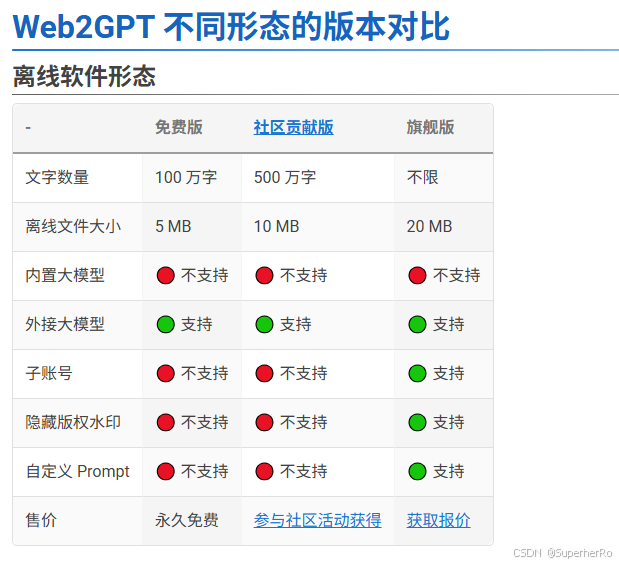Click the 参与社区活动获得 link
The image size is (619, 564).
317,520
